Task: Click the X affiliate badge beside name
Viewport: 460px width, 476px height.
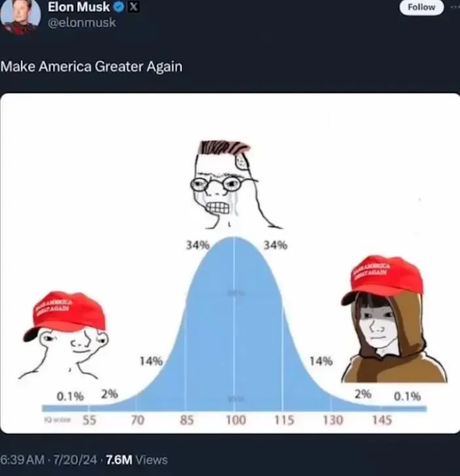Action: click(x=133, y=7)
